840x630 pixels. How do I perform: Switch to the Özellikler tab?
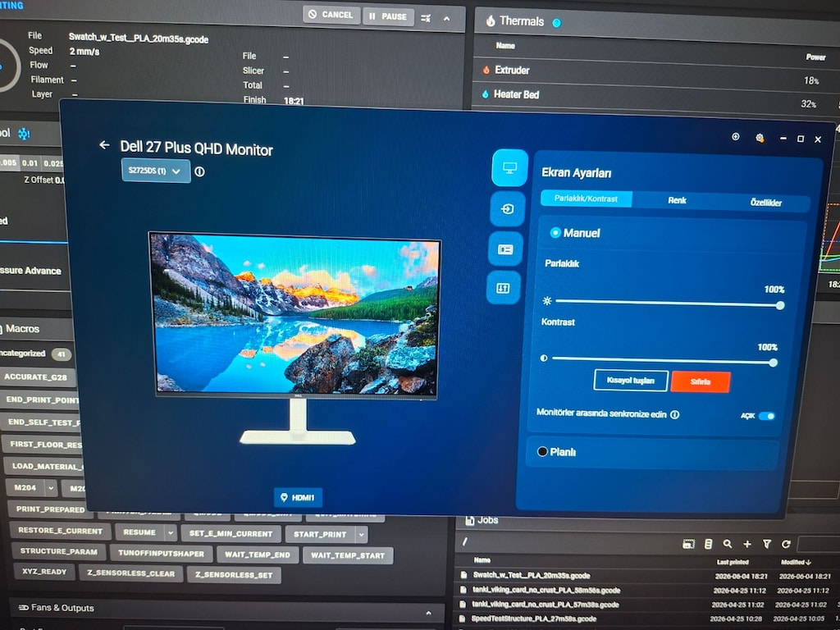click(766, 203)
